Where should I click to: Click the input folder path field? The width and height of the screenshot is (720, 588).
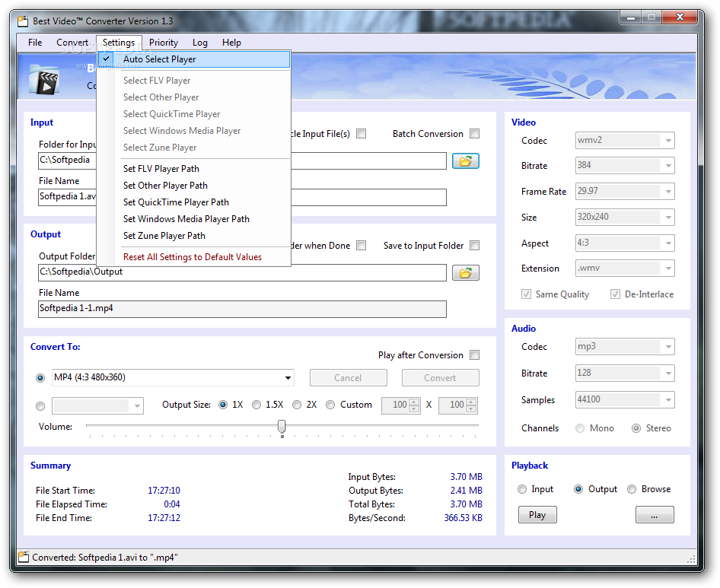[x=242, y=161]
